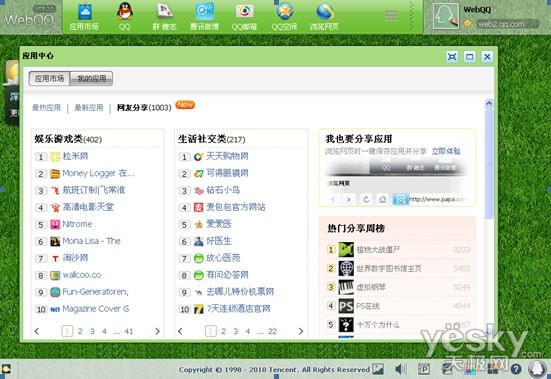The image size is (551, 379).
Task: Open Magazine Cover G link
Action: [96, 309]
